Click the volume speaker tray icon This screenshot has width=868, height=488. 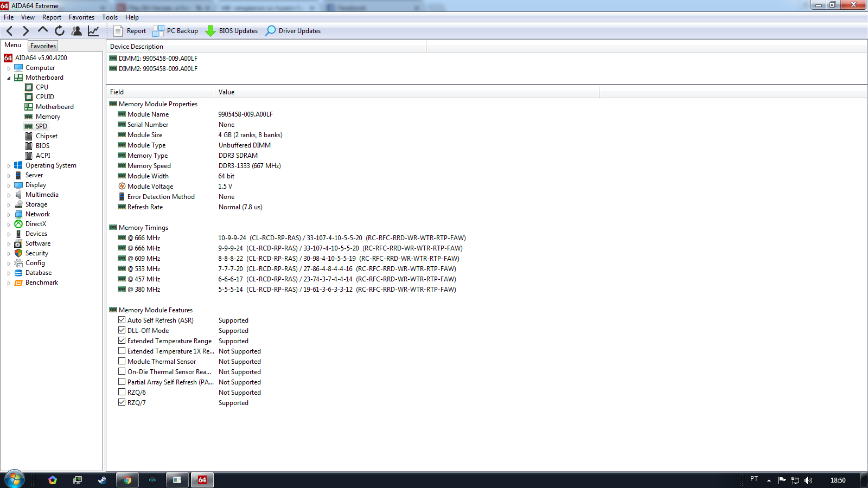click(808, 480)
